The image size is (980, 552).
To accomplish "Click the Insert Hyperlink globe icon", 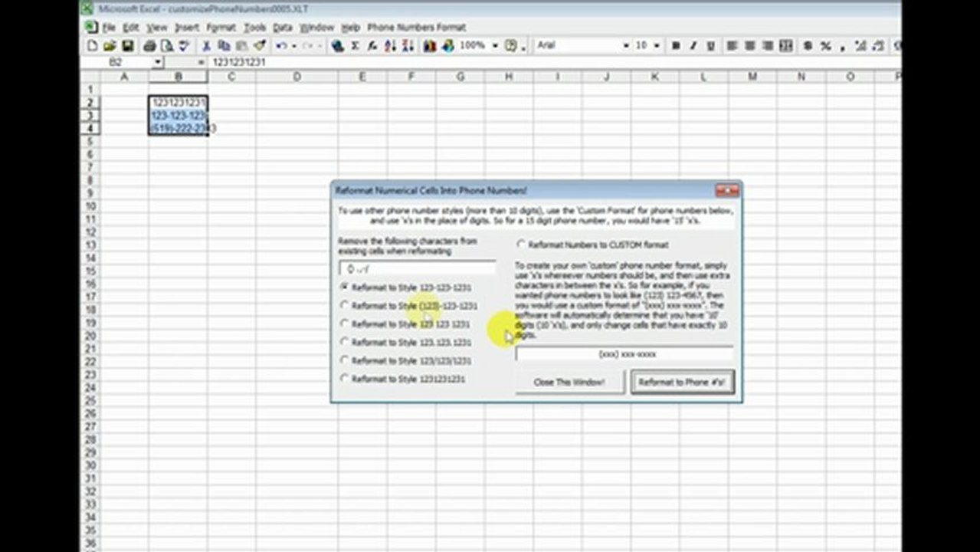I will coord(337,46).
